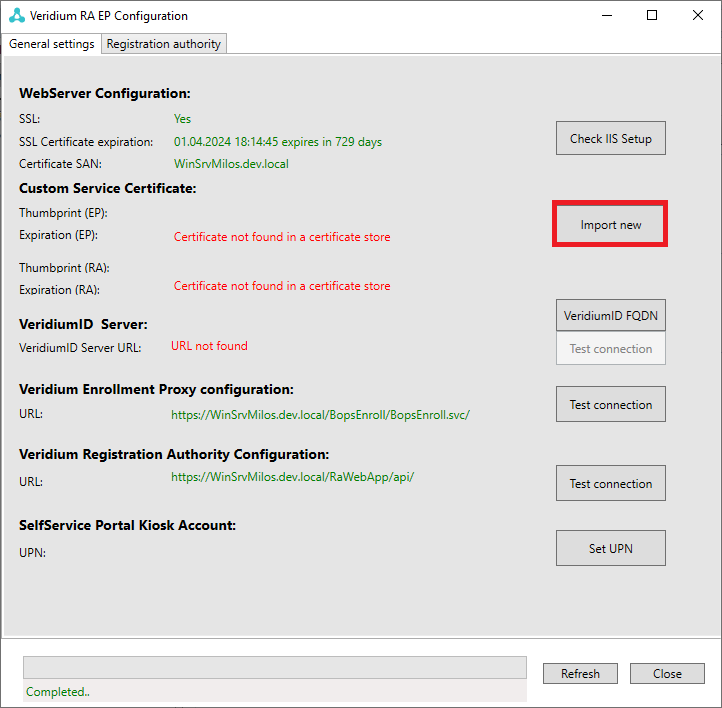Test the Registration Authority connection
Image resolution: width=722 pixels, height=708 pixels.
pyautogui.click(x=610, y=484)
